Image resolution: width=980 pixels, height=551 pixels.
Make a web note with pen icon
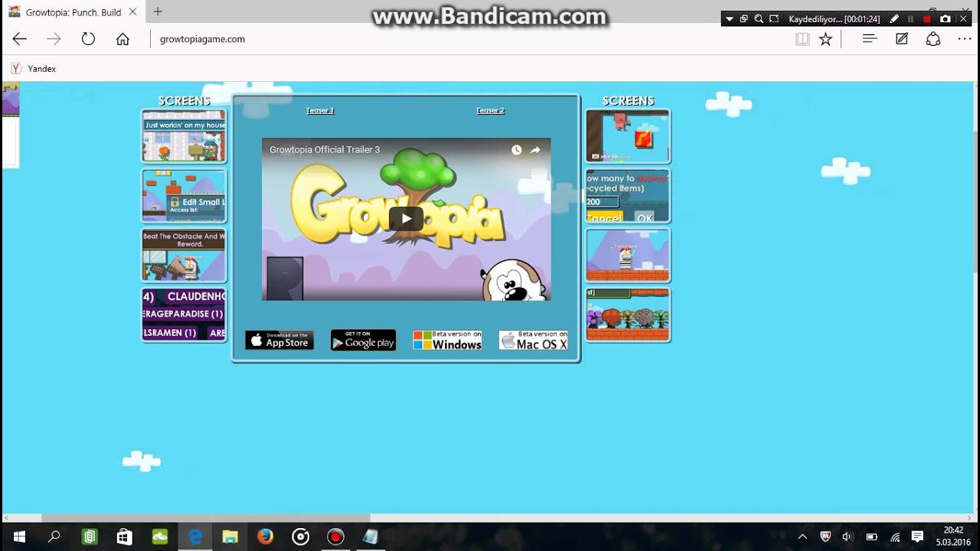[x=902, y=39]
